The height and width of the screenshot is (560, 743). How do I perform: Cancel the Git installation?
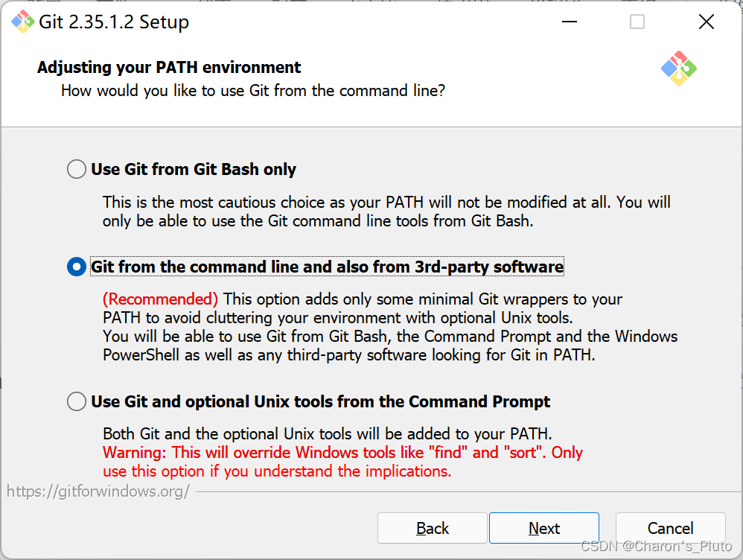(x=670, y=528)
